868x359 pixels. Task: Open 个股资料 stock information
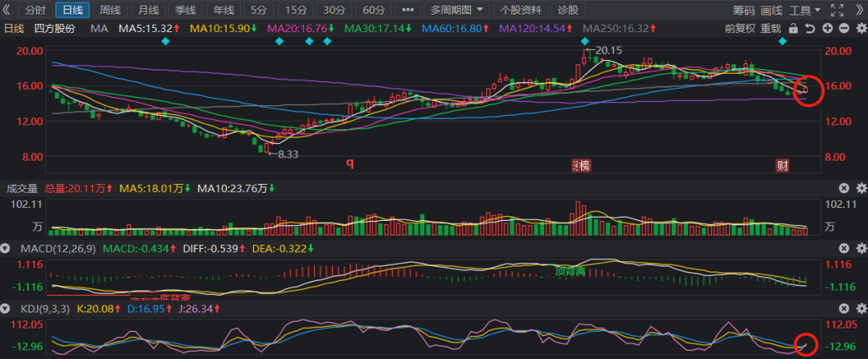[x=522, y=10]
